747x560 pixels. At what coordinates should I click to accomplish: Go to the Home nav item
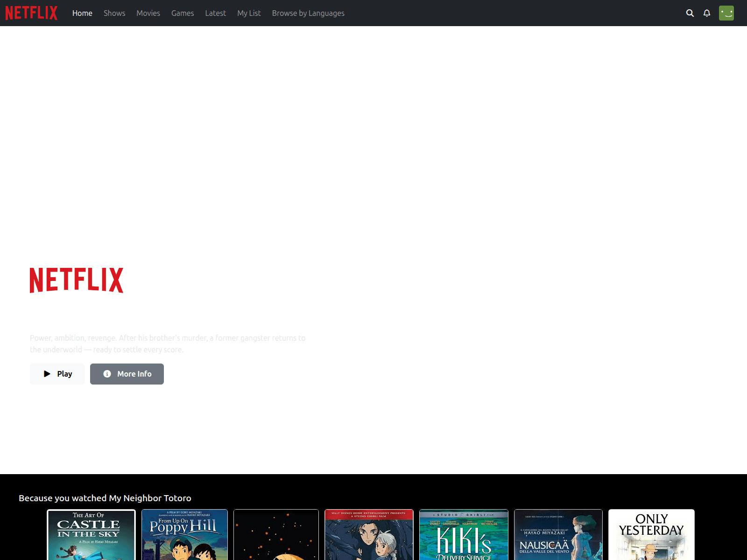pyautogui.click(x=82, y=13)
